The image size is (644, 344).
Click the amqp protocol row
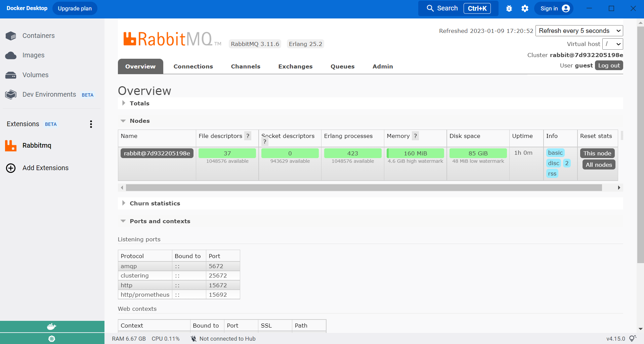pyautogui.click(x=179, y=266)
